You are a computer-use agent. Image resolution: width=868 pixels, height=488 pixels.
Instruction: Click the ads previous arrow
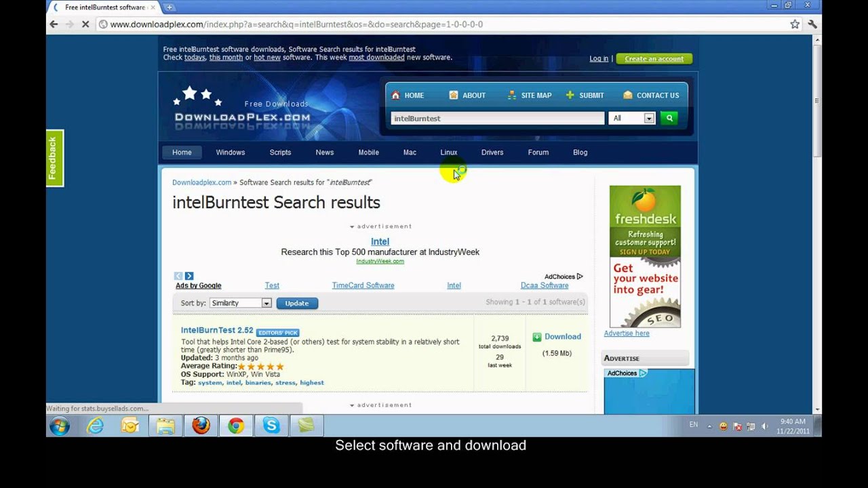pos(178,276)
